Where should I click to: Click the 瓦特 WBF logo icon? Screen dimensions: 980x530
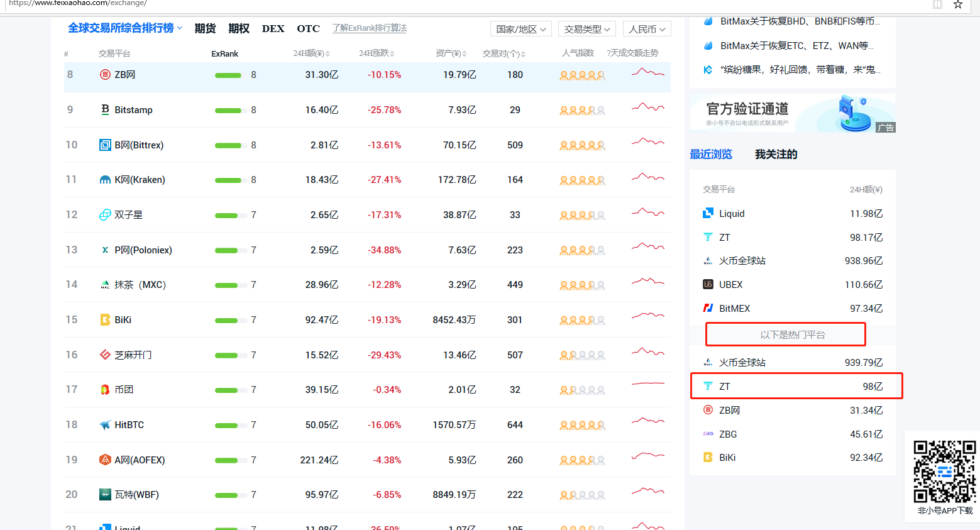[105, 495]
